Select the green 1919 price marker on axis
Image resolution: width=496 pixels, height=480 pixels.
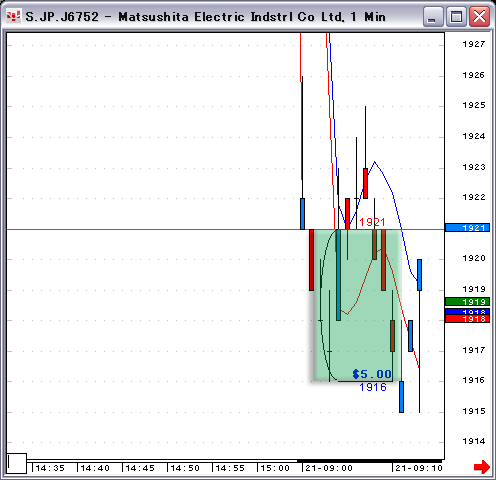468,302
